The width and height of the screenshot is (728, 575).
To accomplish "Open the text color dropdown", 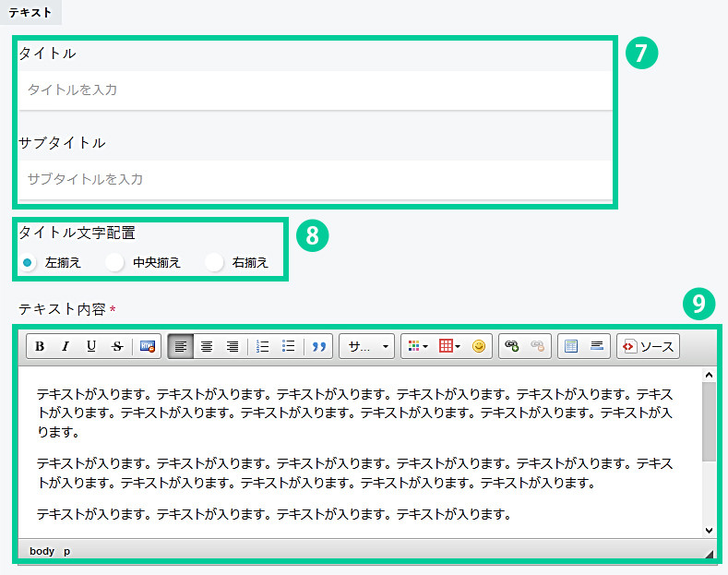I will click(x=418, y=346).
